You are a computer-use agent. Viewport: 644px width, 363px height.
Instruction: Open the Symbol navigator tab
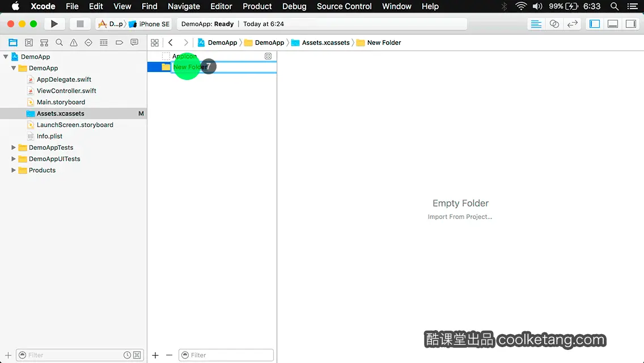[x=44, y=43]
